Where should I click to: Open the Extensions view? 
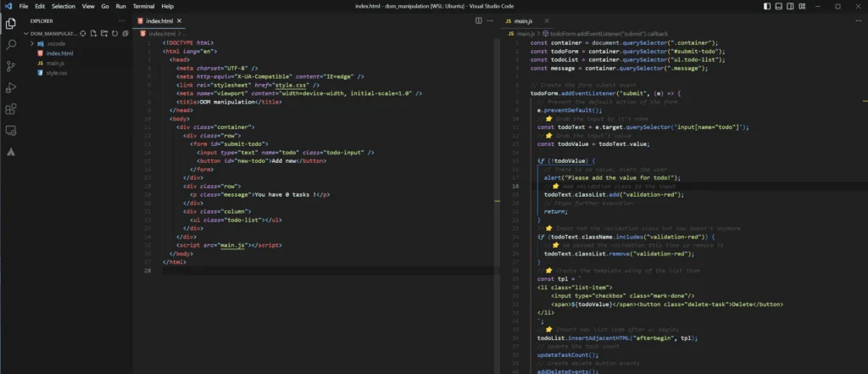pos(10,109)
